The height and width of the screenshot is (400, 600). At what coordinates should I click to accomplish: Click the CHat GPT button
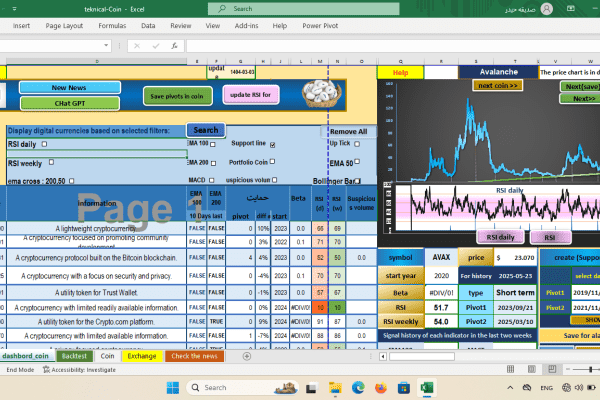coord(70,103)
